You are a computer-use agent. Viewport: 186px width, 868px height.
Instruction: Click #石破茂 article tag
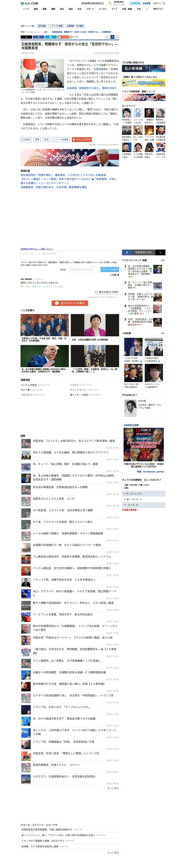pyautogui.click(x=26, y=139)
